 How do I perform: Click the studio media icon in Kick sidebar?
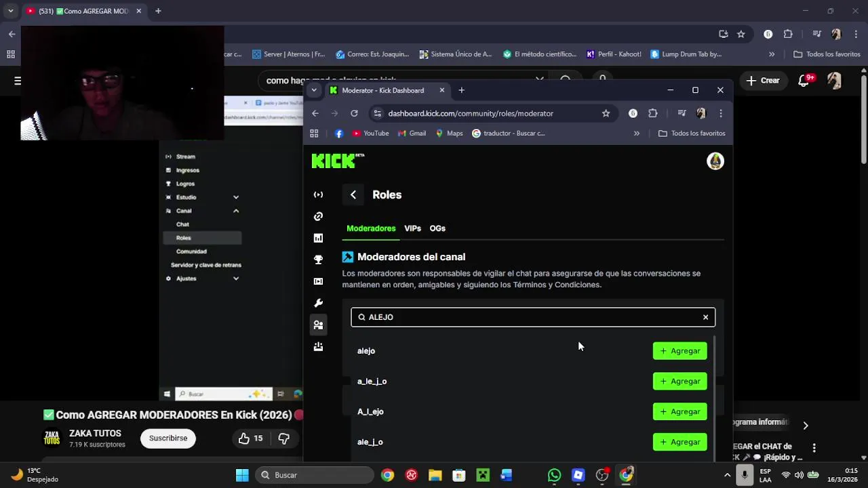point(318,281)
